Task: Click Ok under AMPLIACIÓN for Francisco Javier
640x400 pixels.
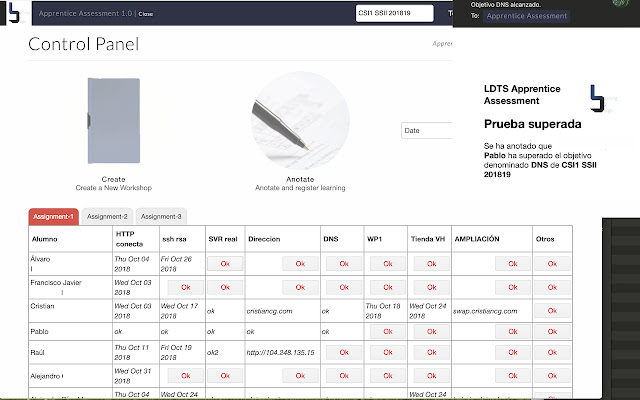Action: click(513, 287)
